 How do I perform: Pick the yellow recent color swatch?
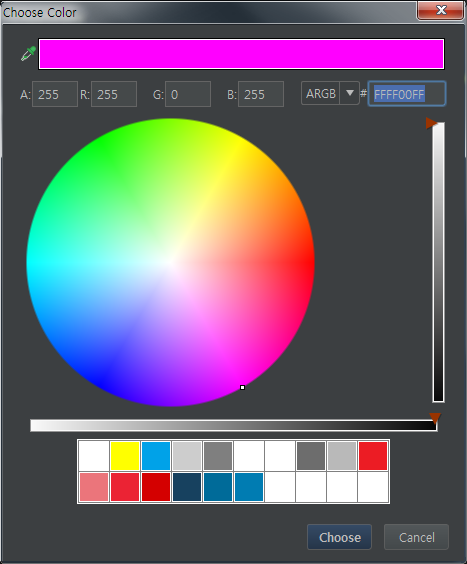(x=125, y=456)
